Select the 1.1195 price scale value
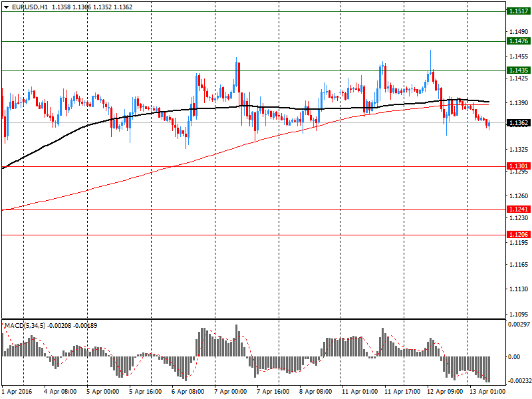The image size is (532, 399). coord(519,243)
